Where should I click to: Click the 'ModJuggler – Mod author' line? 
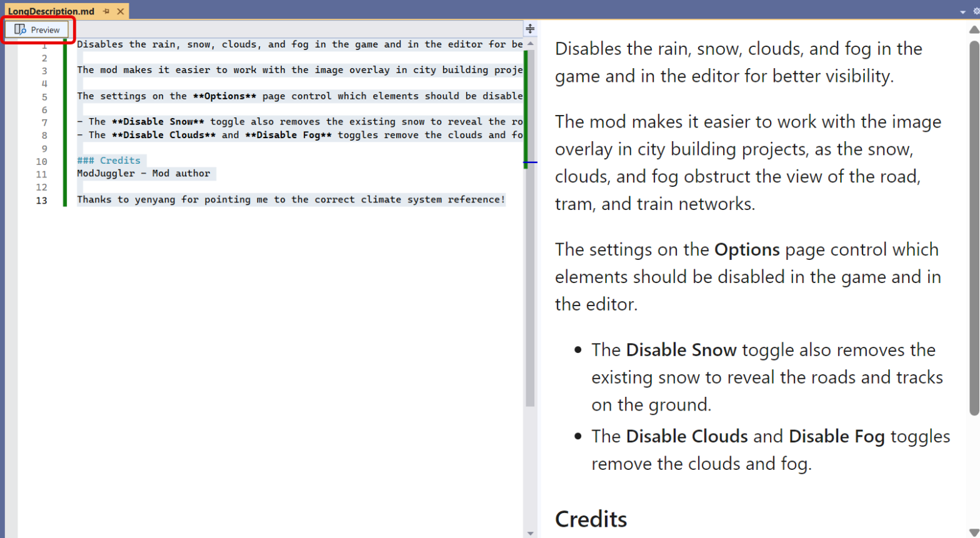(x=144, y=174)
